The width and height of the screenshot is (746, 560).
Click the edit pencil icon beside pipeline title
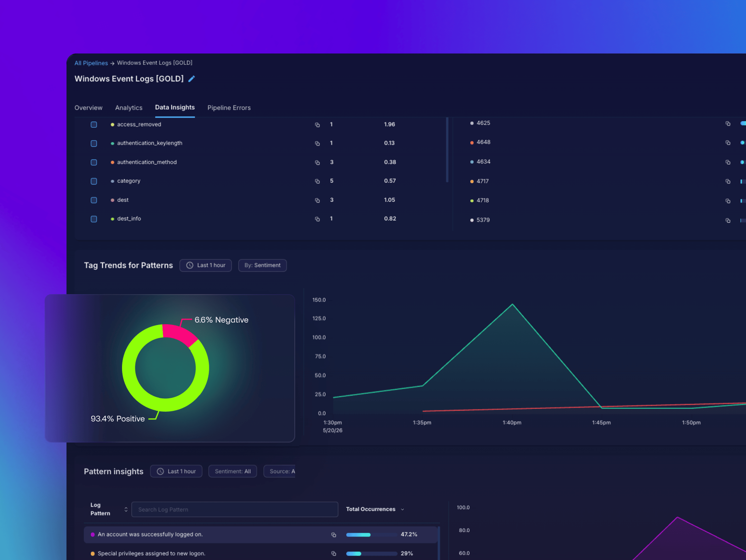[x=191, y=79]
